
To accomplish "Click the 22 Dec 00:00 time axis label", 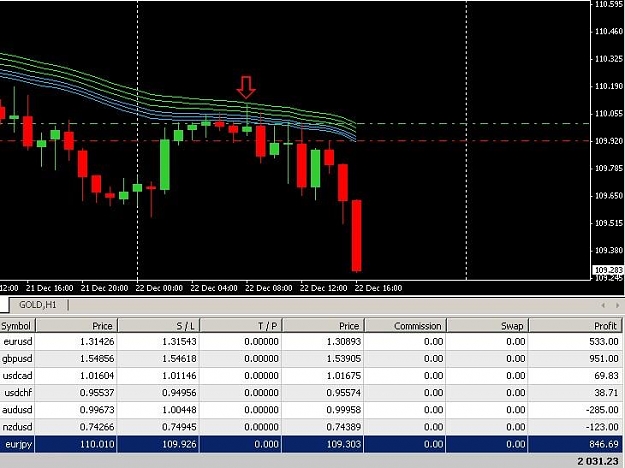I will 159,288.
